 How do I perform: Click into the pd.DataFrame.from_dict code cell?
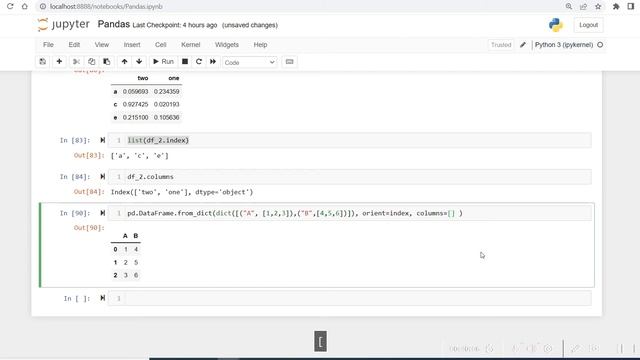coord(349,213)
